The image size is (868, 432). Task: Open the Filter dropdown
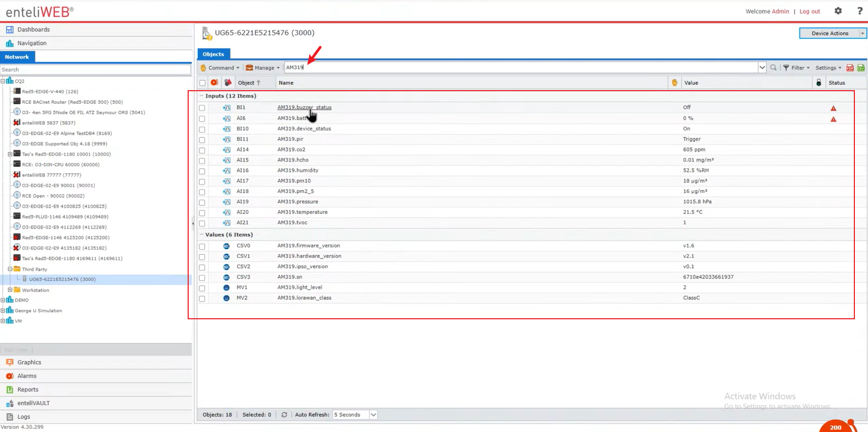tap(797, 68)
